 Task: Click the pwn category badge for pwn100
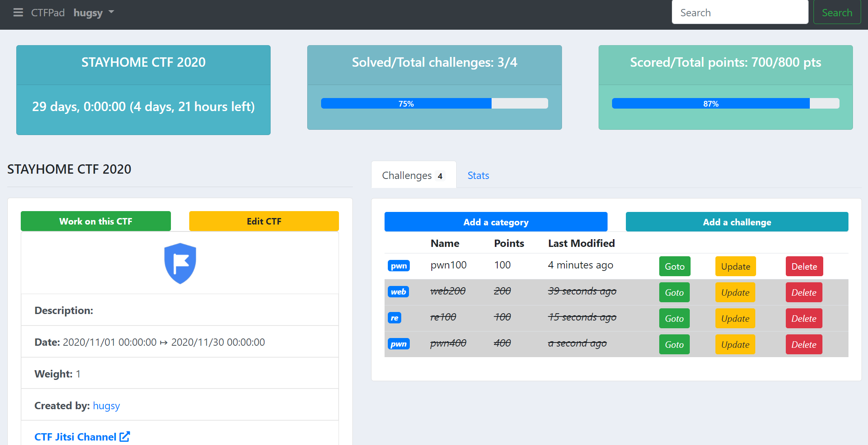[x=398, y=266]
